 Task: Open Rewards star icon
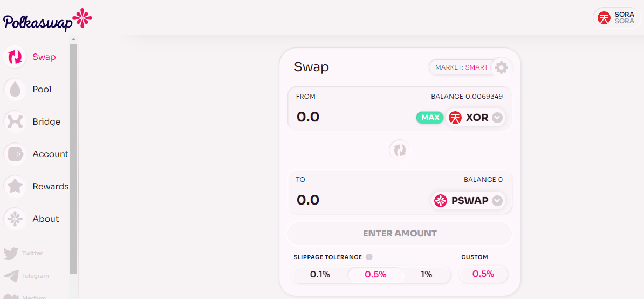[15, 186]
